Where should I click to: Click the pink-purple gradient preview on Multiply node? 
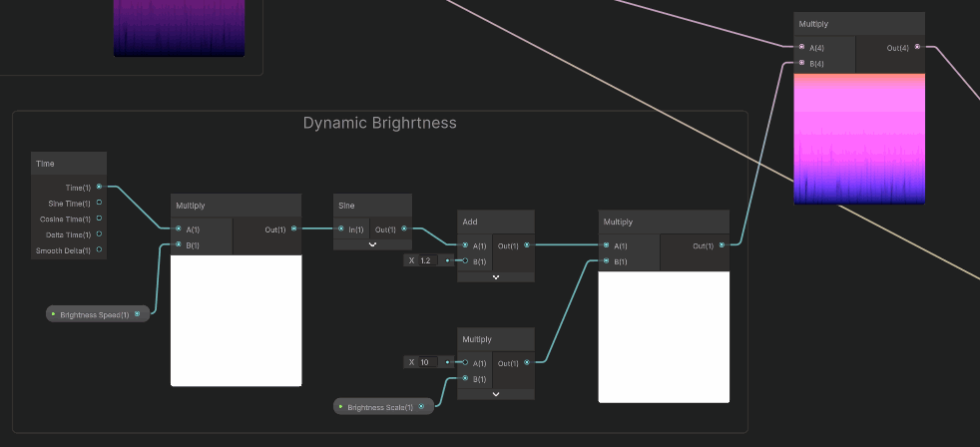pyautogui.click(x=859, y=139)
